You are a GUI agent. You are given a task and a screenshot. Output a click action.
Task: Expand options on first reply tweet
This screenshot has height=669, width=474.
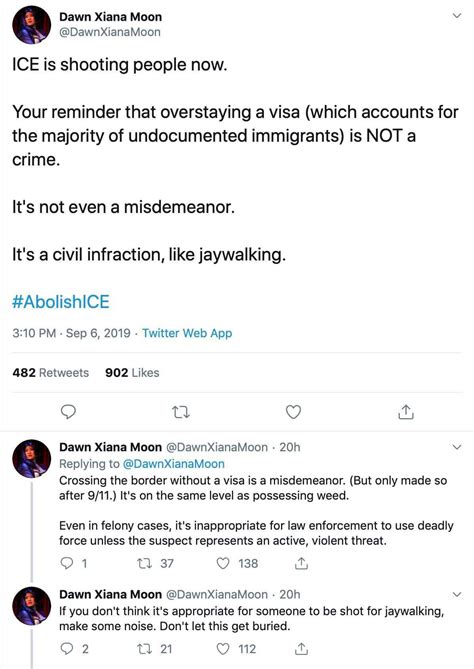click(457, 447)
